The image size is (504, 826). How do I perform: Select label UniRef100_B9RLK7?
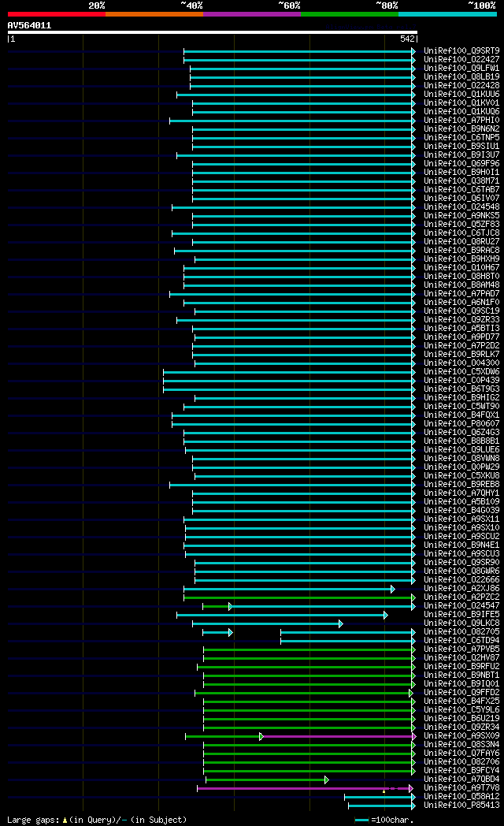tap(461, 355)
